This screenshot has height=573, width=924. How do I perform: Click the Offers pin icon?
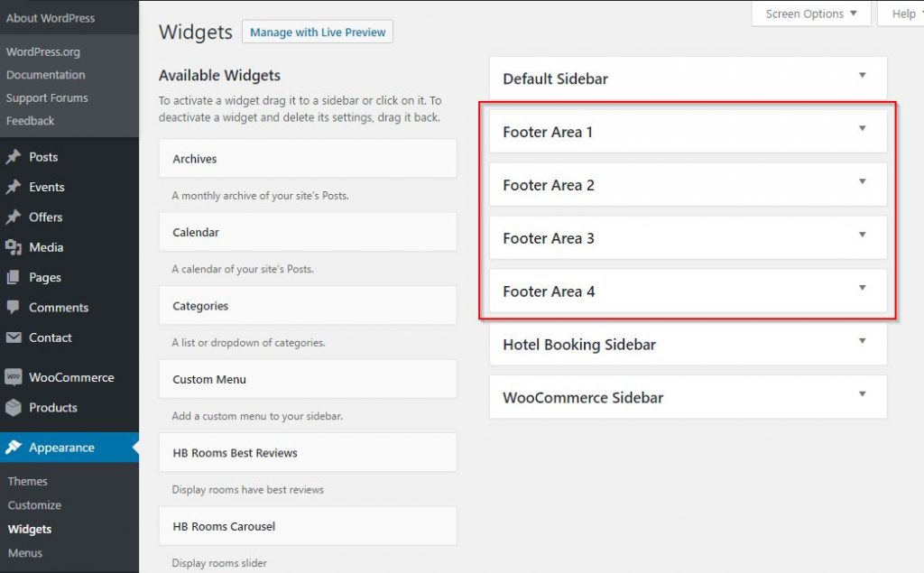point(14,217)
